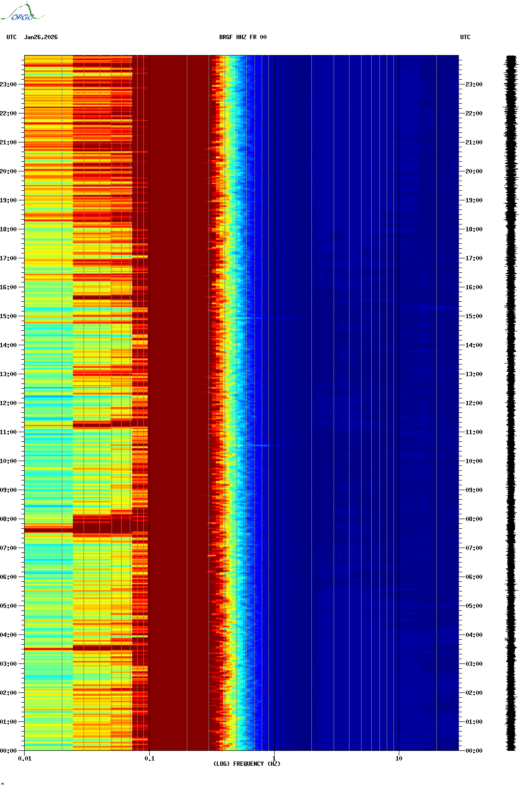This screenshot has height=789, width=532.
Task: Click the 23:00 time label on left axis
Action: click(8, 85)
